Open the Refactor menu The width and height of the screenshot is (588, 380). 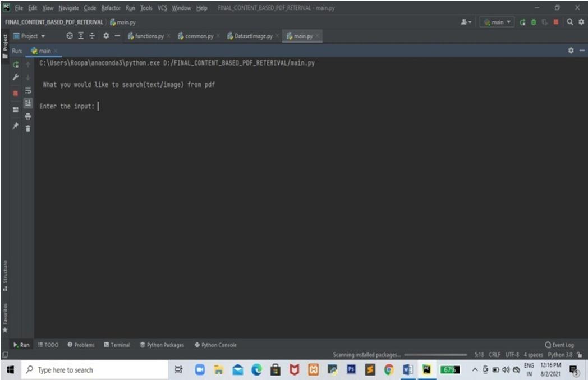coord(111,8)
